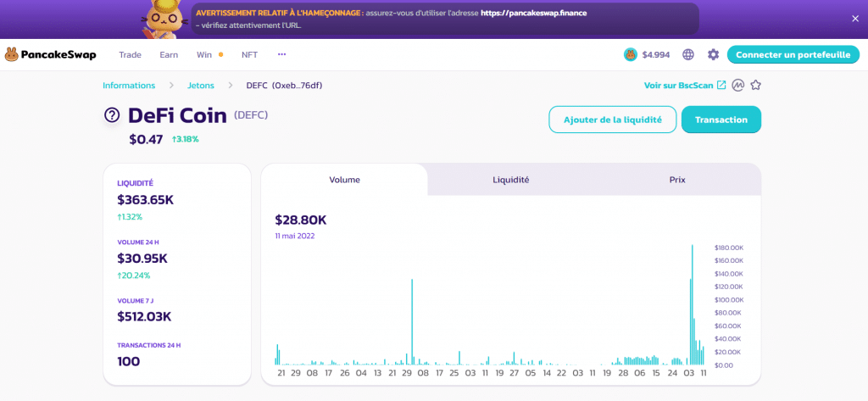Image resolution: width=868 pixels, height=401 pixels.
Task: Click the DeFi Coin title
Action: coord(177,115)
